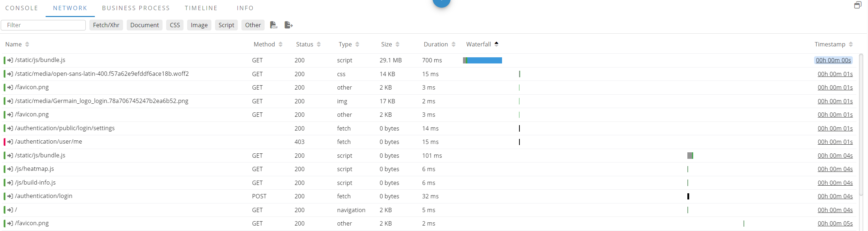
Task: Open the 00h 00m 00s timestamp link
Action: tap(833, 60)
